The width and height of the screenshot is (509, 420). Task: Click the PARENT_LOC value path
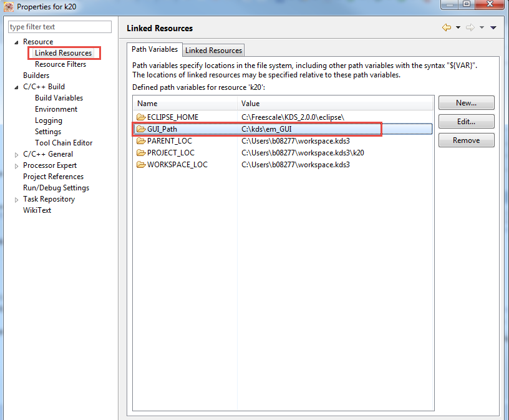coord(296,140)
